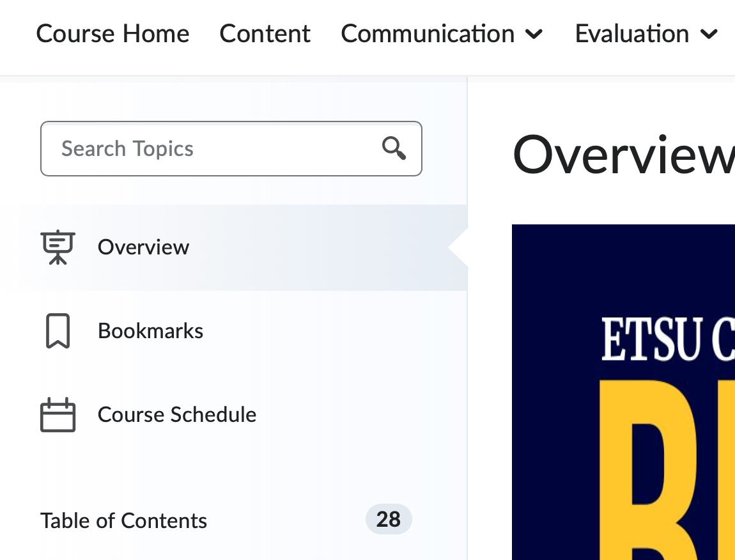
Task: Open the Content menu item
Action: (x=265, y=33)
